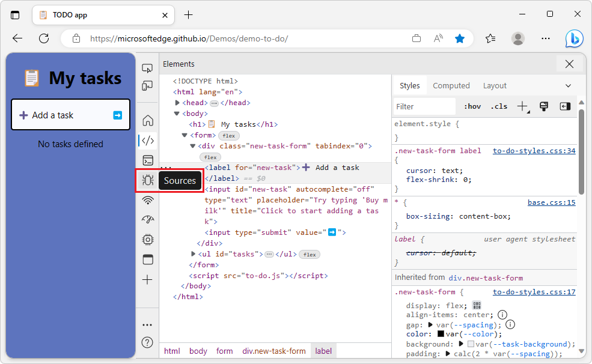
Task: Open base.css:15 source link
Action: [x=551, y=202]
